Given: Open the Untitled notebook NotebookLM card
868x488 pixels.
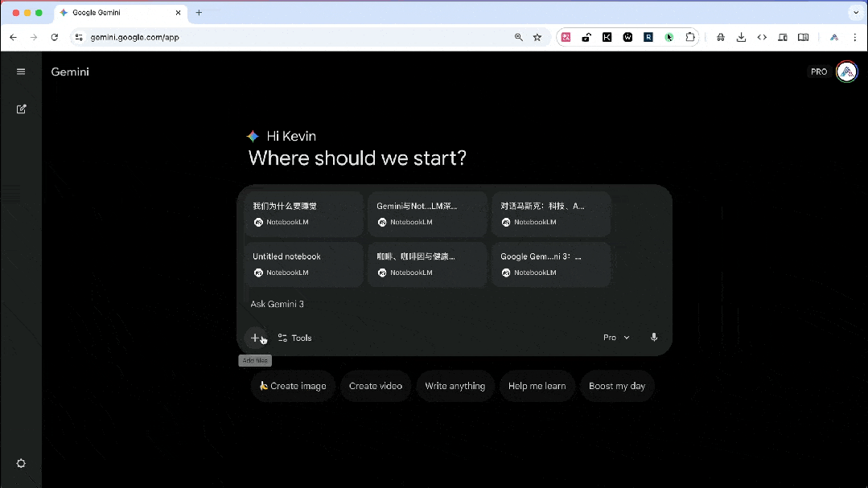Looking at the screenshot, I should coord(304,264).
